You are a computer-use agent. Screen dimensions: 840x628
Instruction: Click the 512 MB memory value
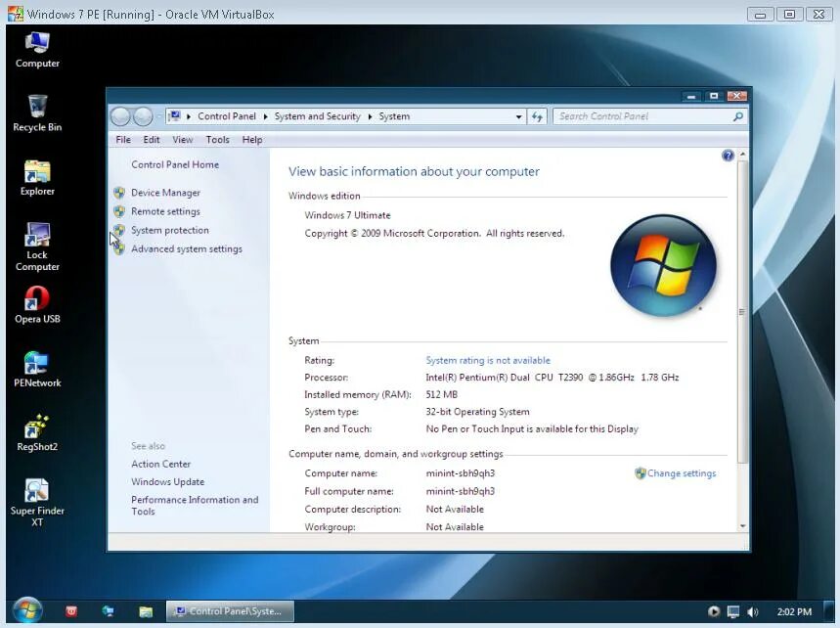[x=441, y=395]
